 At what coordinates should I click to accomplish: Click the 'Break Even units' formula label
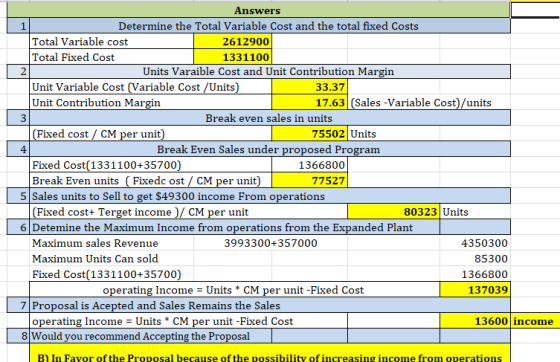pos(151,180)
